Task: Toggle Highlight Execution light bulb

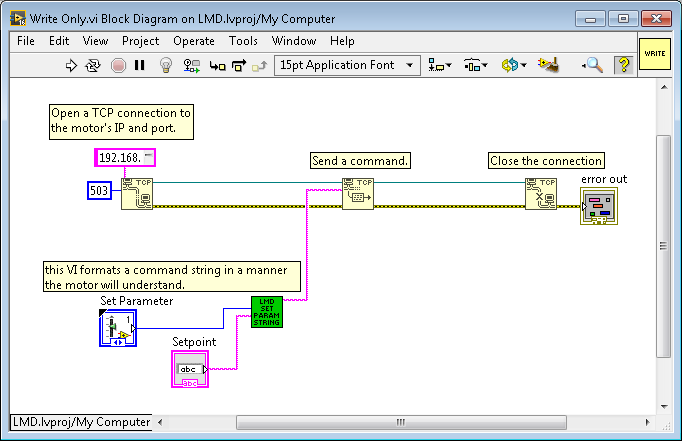Action: click(166, 65)
